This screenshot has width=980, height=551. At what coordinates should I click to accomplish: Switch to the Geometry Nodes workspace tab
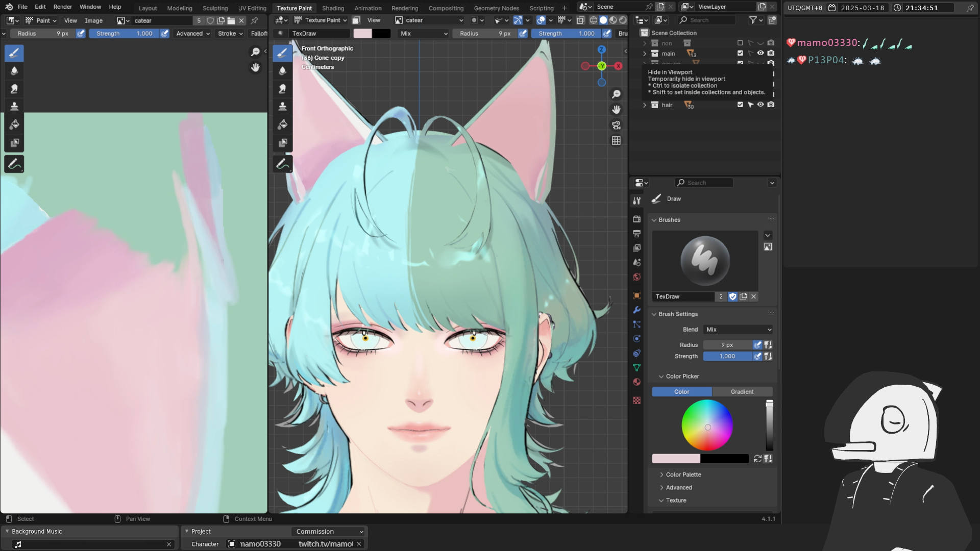496,8
